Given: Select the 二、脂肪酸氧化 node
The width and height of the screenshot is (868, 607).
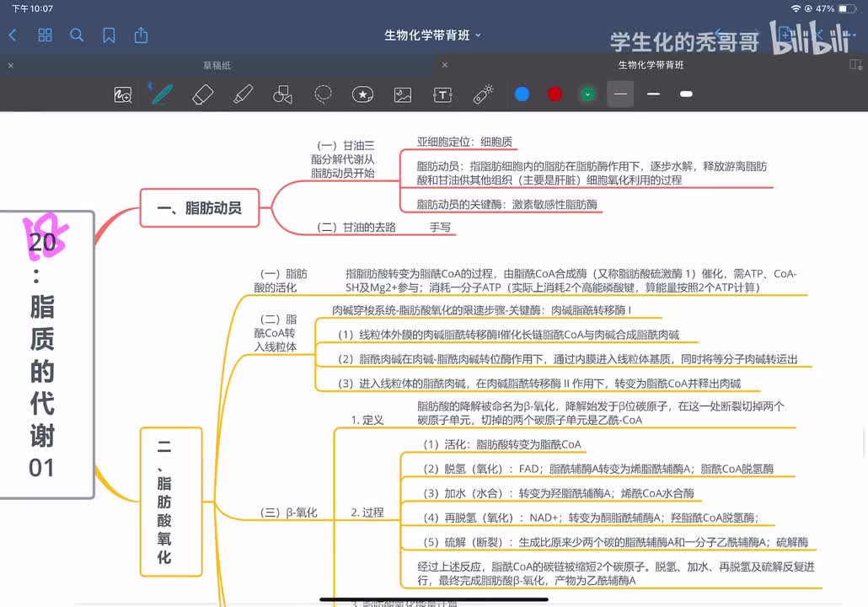Looking at the screenshot, I should (171, 502).
